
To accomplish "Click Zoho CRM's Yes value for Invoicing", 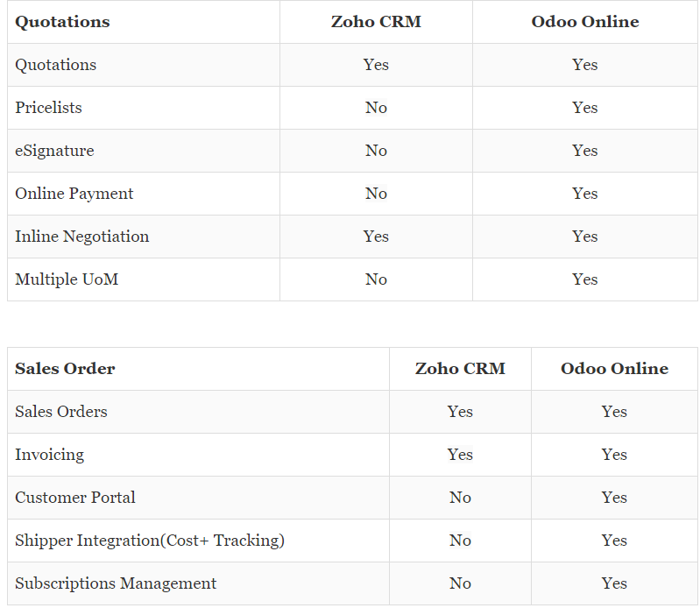I will [460, 455].
